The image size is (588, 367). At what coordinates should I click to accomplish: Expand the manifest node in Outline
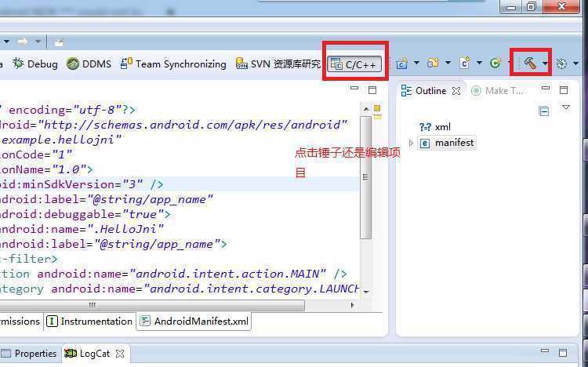click(x=411, y=143)
